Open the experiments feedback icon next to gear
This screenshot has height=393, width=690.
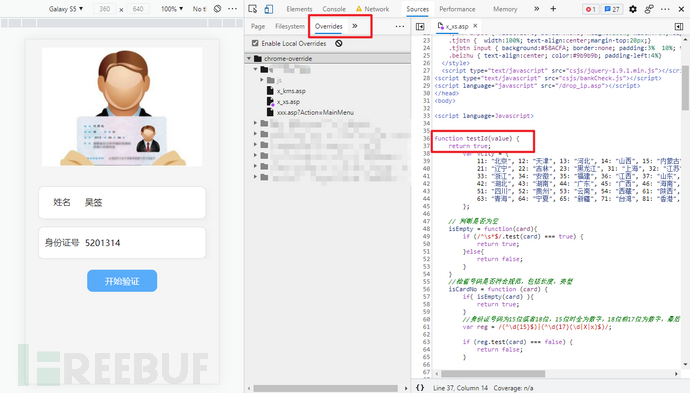649,9
